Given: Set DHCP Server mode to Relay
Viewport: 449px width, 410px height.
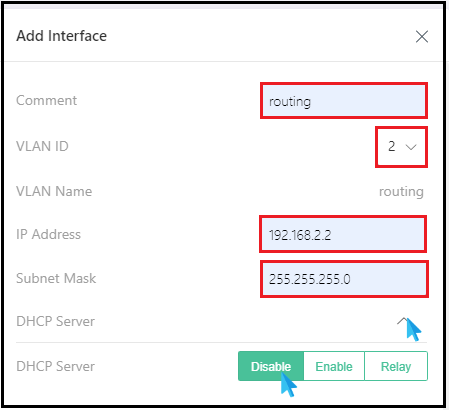Looking at the screenshot, I should pyautogui.click(x=396, y=366).
